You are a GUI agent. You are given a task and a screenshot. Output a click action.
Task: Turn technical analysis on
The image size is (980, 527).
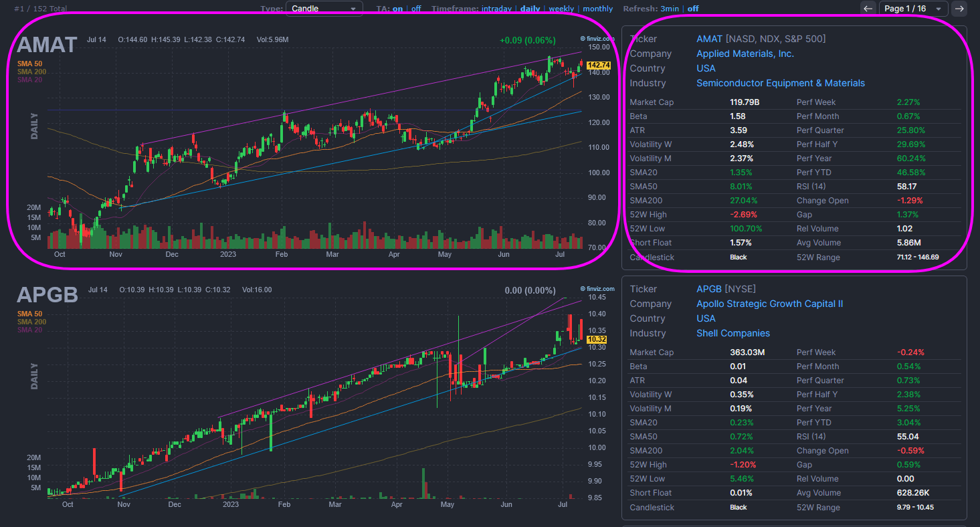[397, 9]
